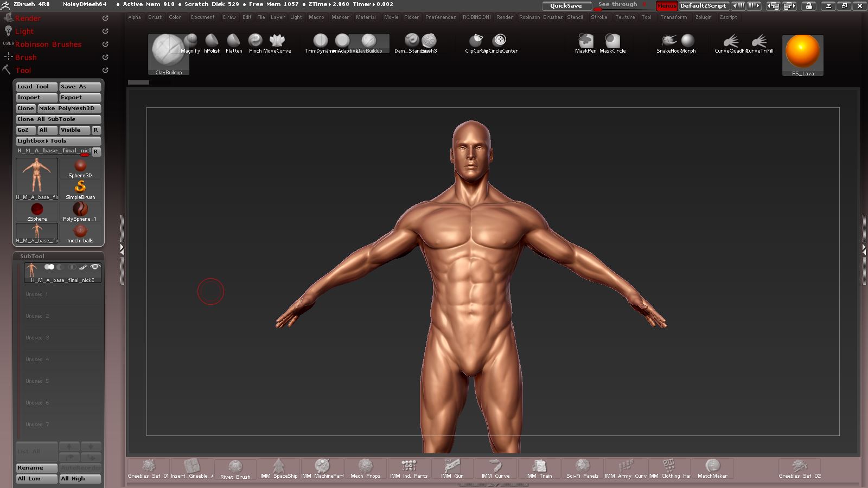This screenshot has height=488, width=868.
Task: Select the ClipCircleCenter brush
Action: [500, 43]
